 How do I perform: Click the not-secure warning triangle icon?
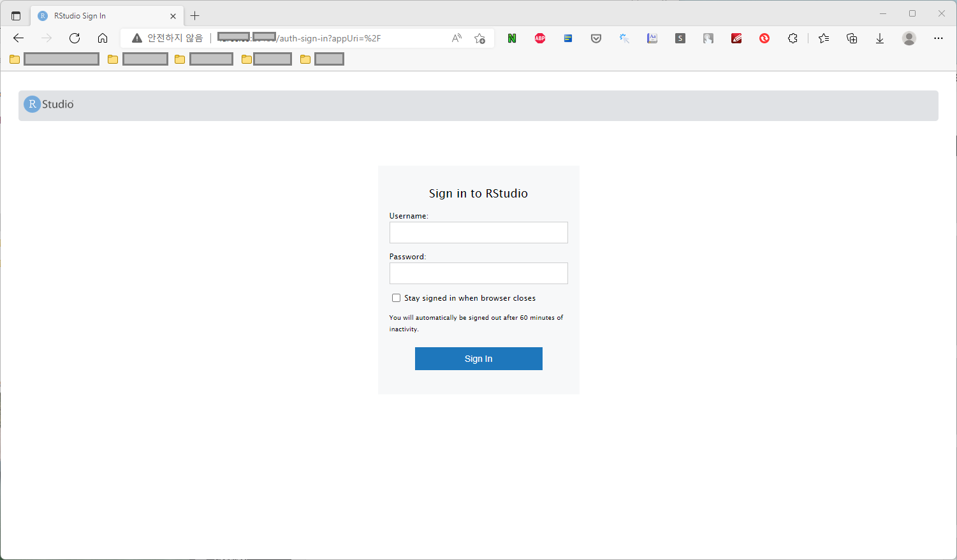(137, 38)
